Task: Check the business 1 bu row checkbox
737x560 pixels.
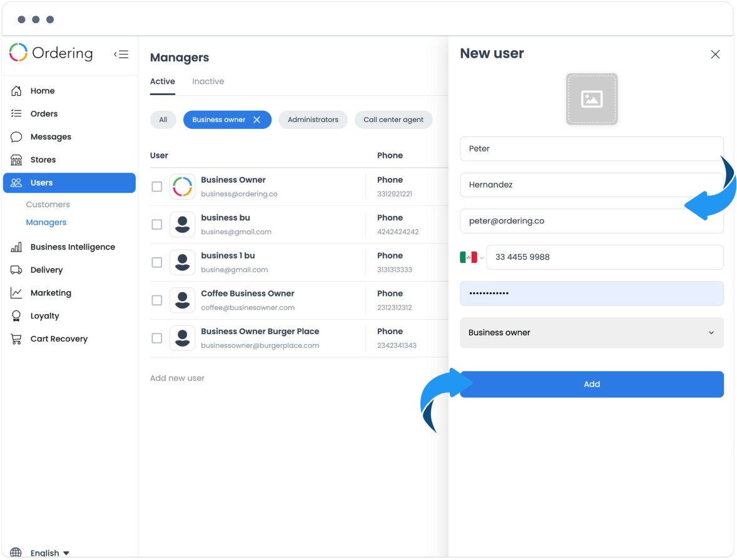Action: [157, 262]
